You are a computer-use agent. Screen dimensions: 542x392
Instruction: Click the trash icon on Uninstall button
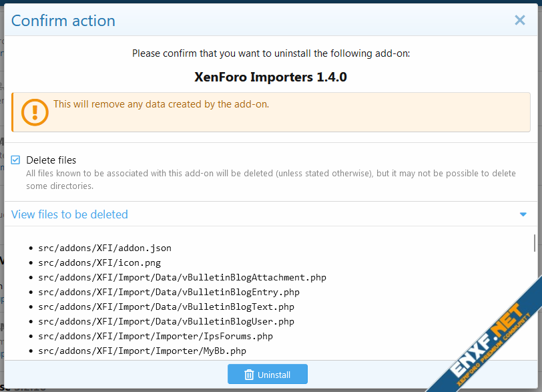(x=249, y=375)
